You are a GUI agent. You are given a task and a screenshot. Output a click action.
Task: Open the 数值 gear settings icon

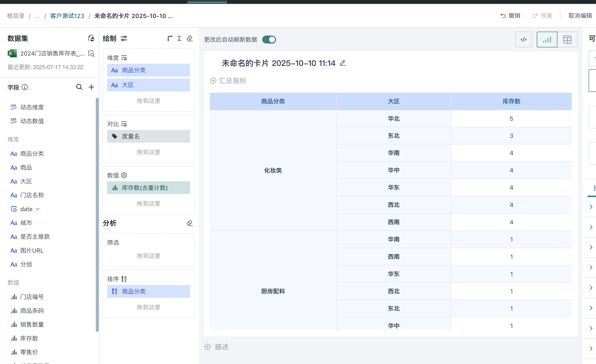[x=124, y=175]
